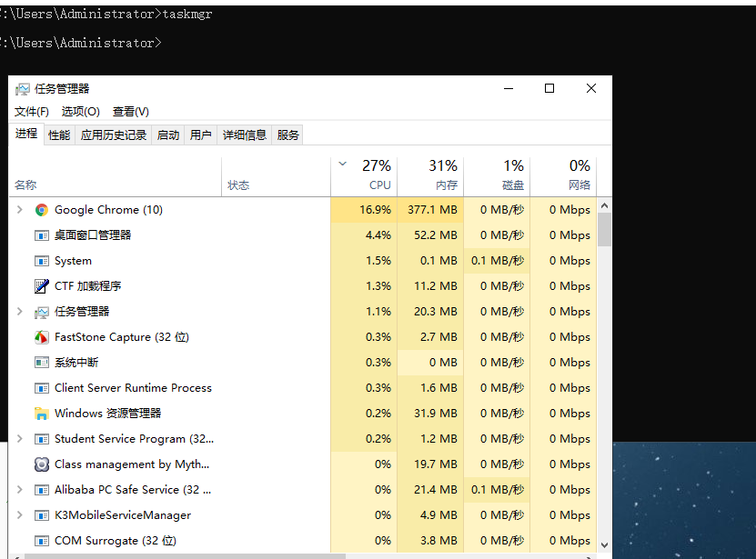Viewport: 756px width, 559px height.
Task: Sort by the 网络 column header
Action: 563,177
